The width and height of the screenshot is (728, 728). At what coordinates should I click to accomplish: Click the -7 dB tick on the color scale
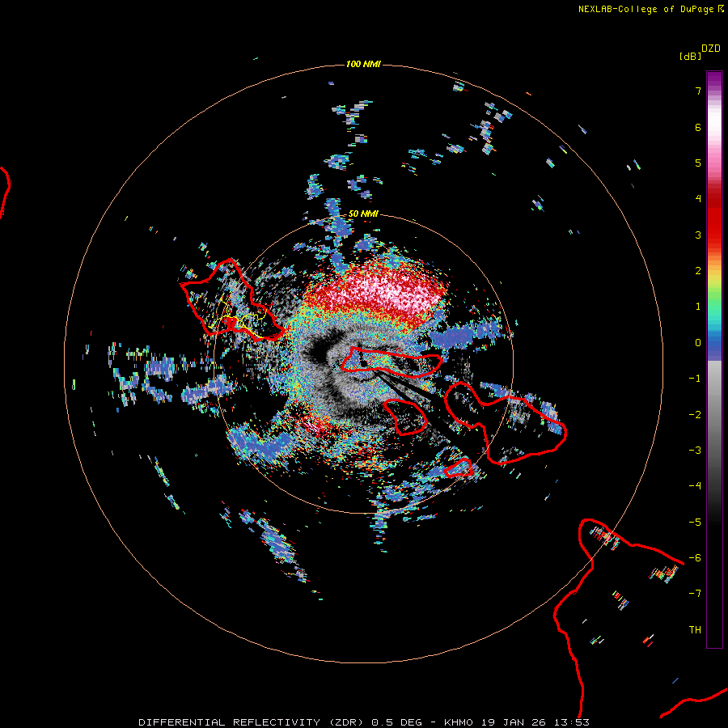[x=695, y=594]
